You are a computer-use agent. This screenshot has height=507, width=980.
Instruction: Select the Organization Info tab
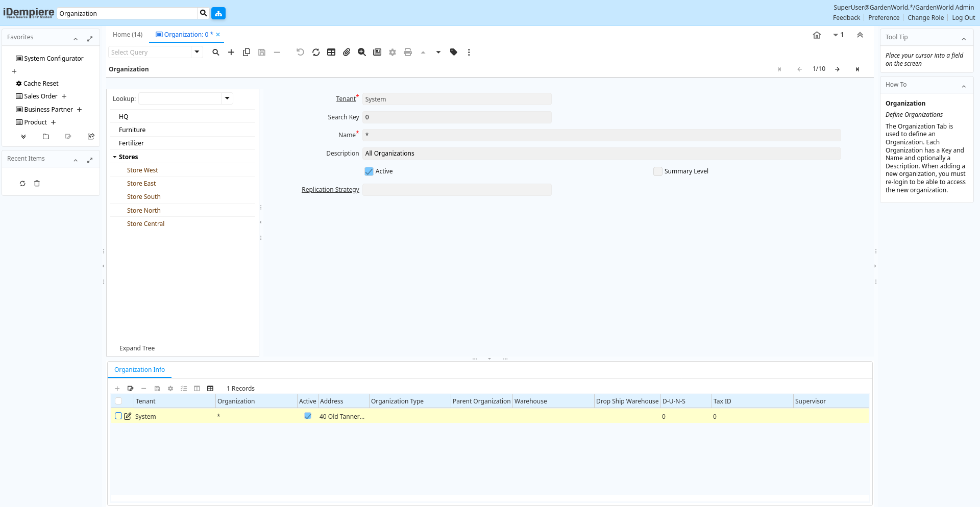point(139,370)
